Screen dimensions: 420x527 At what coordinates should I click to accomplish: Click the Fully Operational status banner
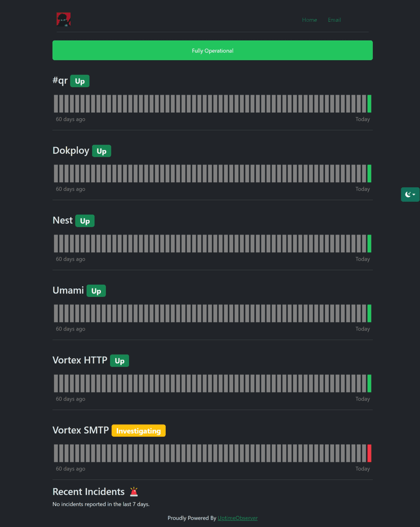213,50
